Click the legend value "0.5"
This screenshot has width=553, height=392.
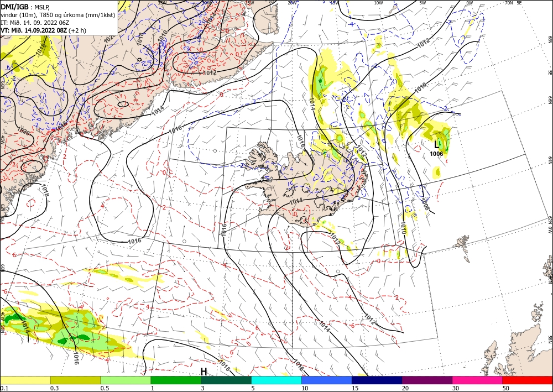coord(105,388)
